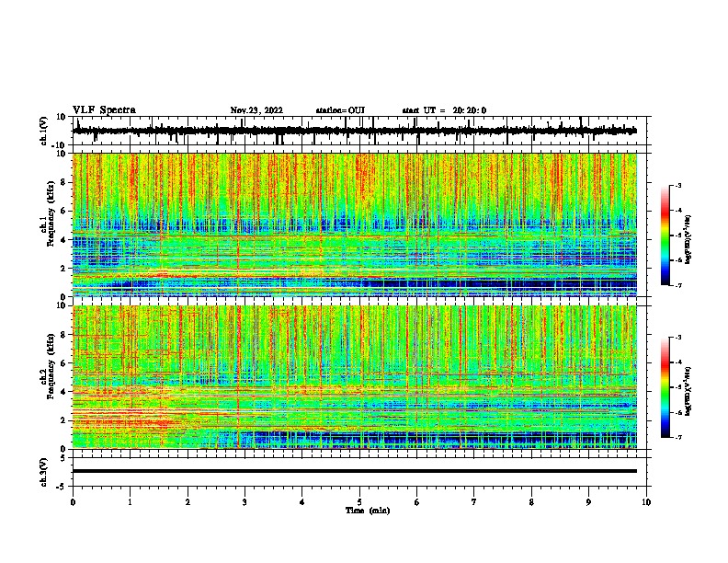728x563 pixels.
Task: Click the "station=OUI" header label
Action: [340, 110]
